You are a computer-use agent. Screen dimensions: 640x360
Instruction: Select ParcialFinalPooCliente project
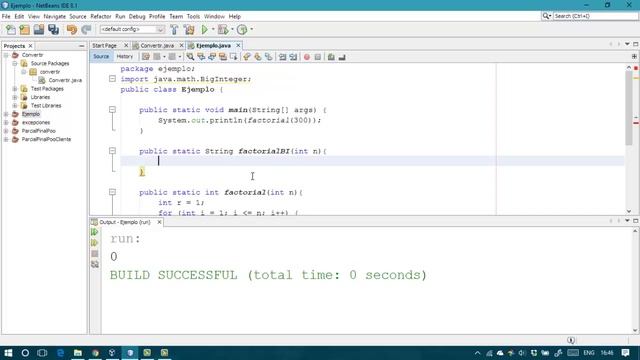46,139
